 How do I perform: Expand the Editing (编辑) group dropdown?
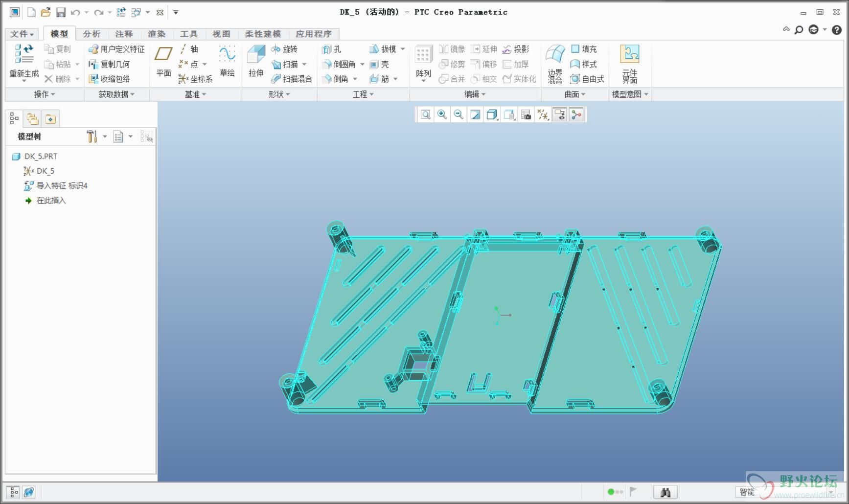coord(475,94)
